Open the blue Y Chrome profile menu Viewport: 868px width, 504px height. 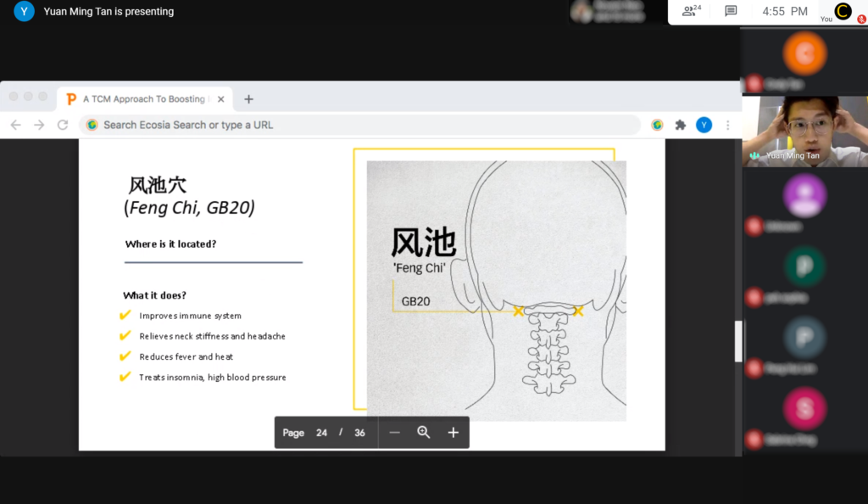coord(704,125)
